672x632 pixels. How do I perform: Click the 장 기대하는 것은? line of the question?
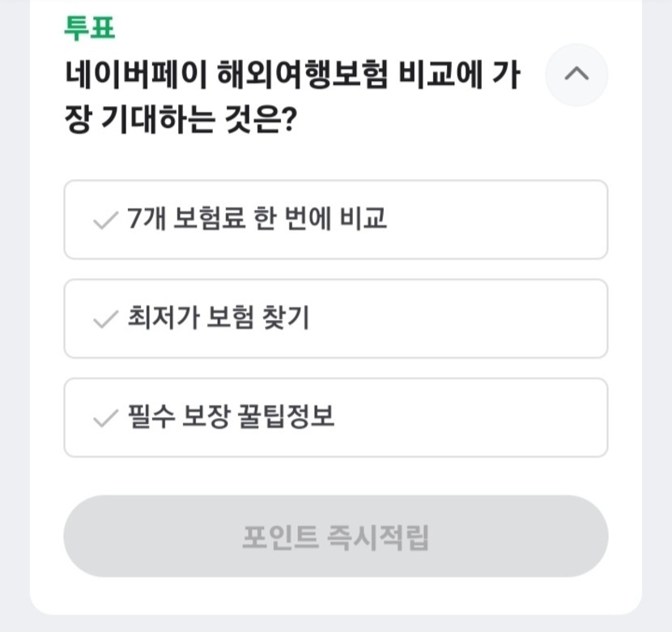(180, 122)
